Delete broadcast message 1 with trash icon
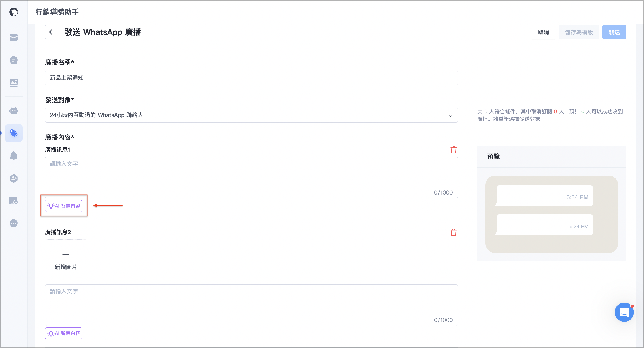Image resolution: width=644 pixels, height=348 pixels. coord(453,150)
